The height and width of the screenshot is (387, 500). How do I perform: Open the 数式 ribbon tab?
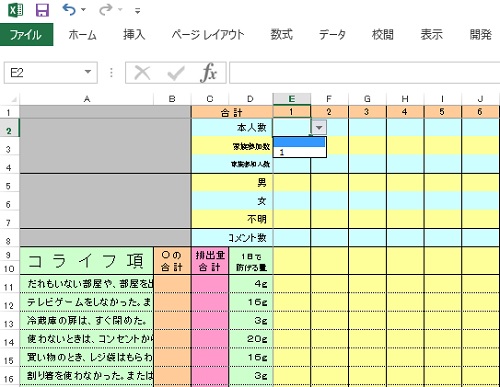point(282,34)
